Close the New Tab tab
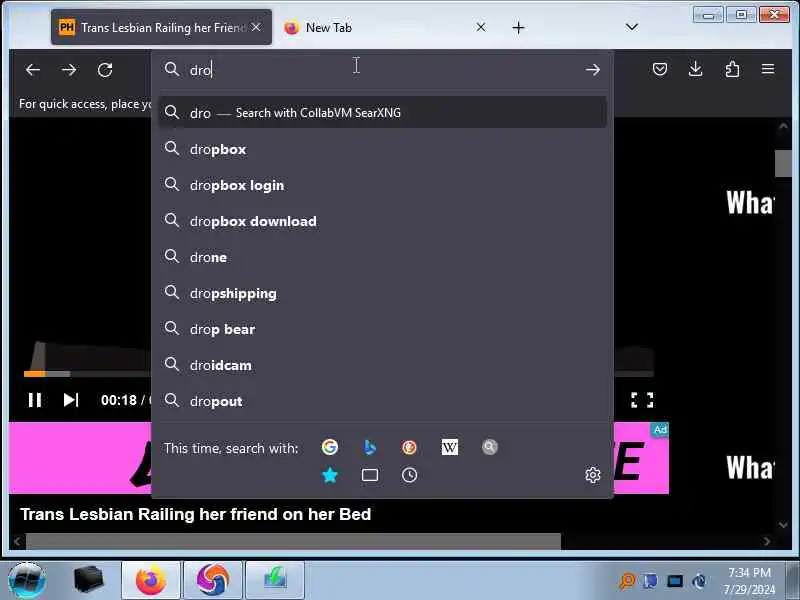 pyautogui.click(x=481, y=28)
